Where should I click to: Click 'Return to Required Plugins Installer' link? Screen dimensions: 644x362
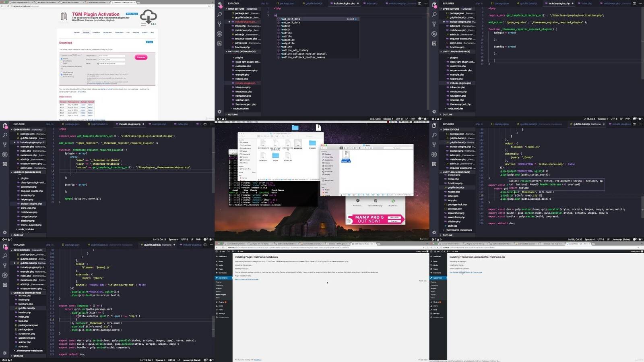247,279
